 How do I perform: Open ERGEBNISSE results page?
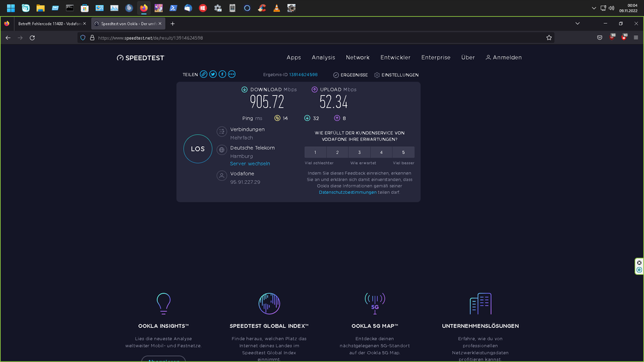coord(350,75)
